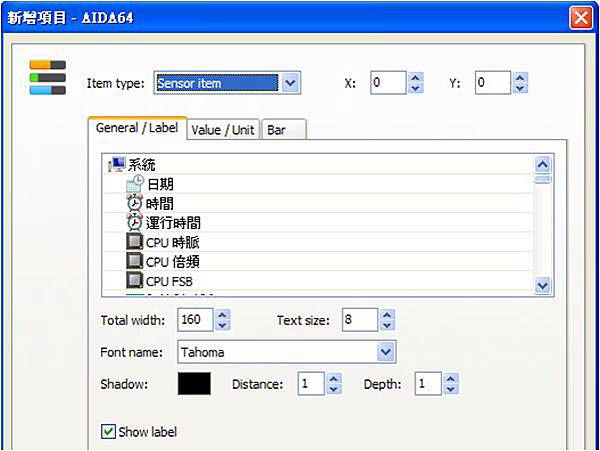Select the 日期 row in the list

click(x=318, y=184)
